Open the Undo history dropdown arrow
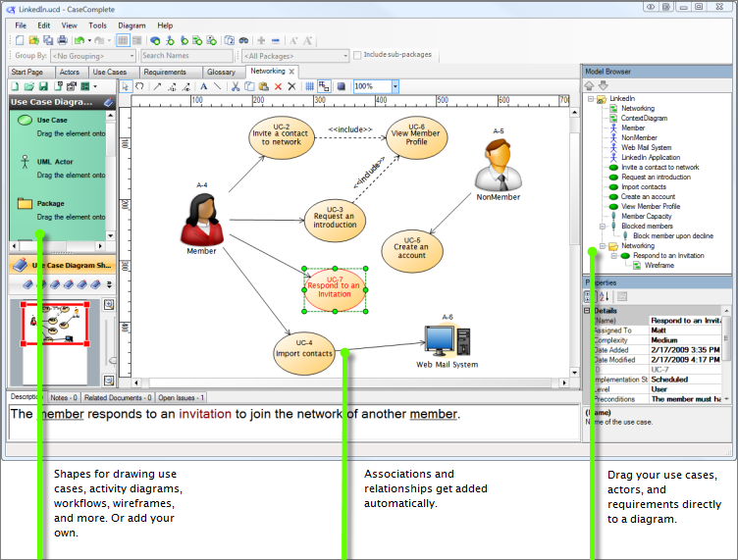Screen dimensions: 738x560 point(89,41)
